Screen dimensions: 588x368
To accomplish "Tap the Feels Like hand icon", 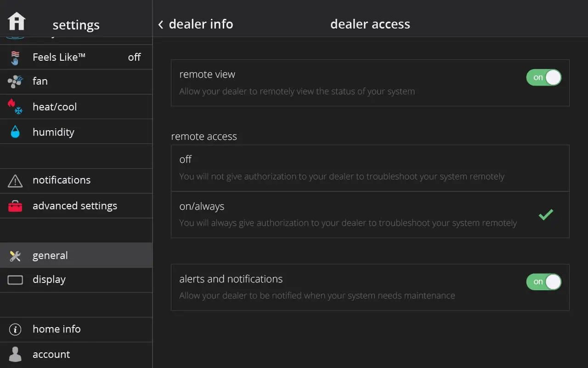I will point(15,57).
